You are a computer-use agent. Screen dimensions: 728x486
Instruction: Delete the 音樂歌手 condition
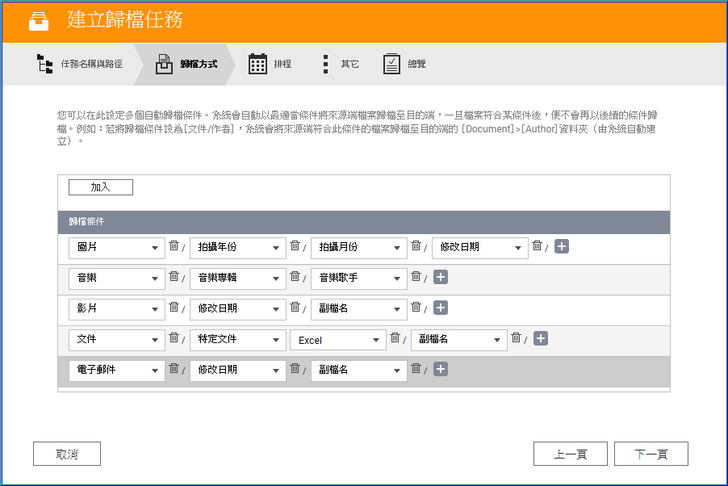pos(416,277)
